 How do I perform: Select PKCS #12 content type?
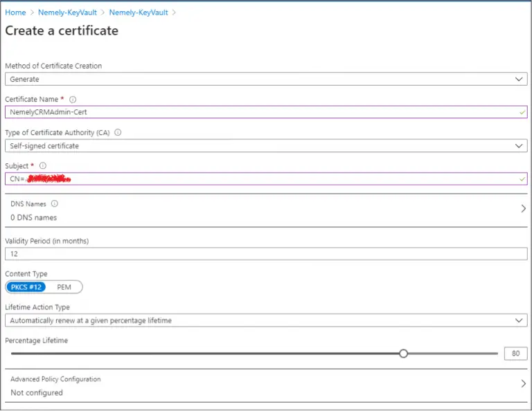click(26, 287)
